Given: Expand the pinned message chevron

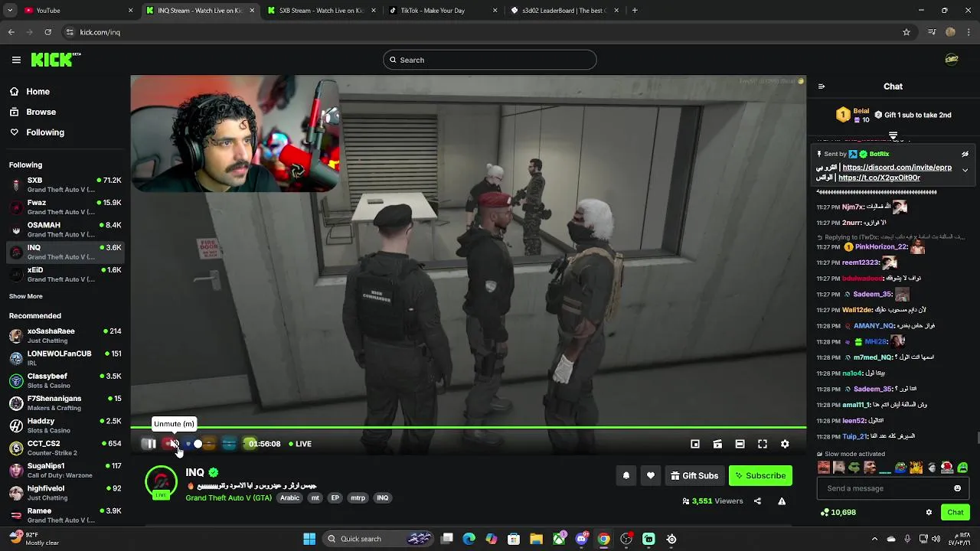Looking at the screenshot, I should pyautogui.click(x=965, y=170).
